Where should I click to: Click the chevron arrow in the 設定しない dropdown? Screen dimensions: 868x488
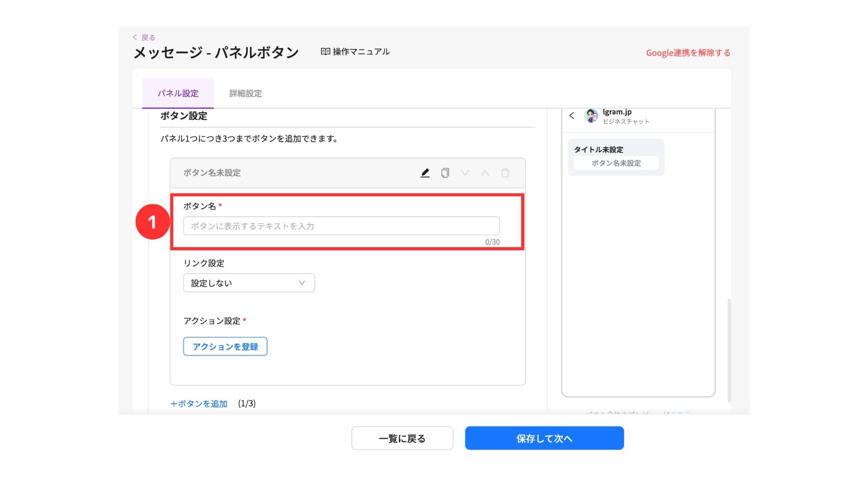[x=302, y=283]
